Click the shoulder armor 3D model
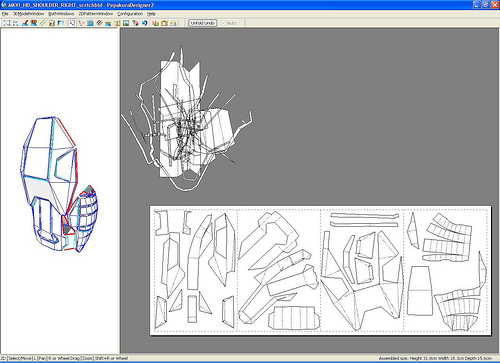This screenshot has width=500, height=363. 60,185
